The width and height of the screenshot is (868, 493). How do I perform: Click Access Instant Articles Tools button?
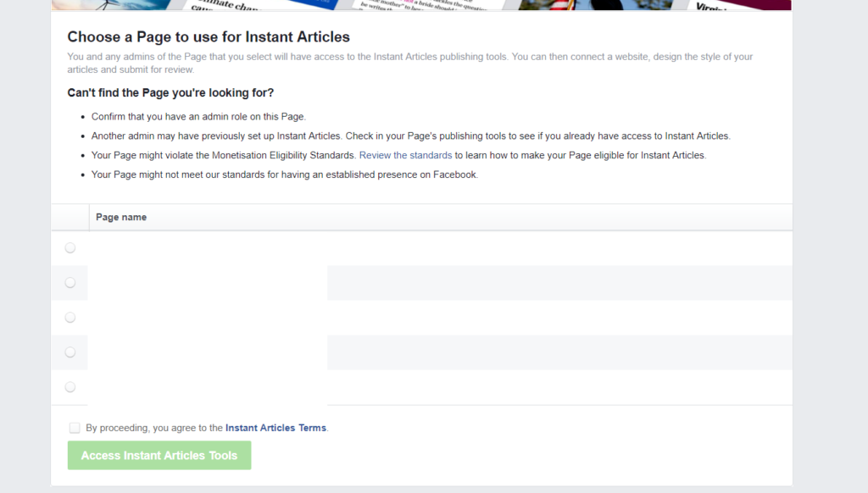tap(159, 456)
